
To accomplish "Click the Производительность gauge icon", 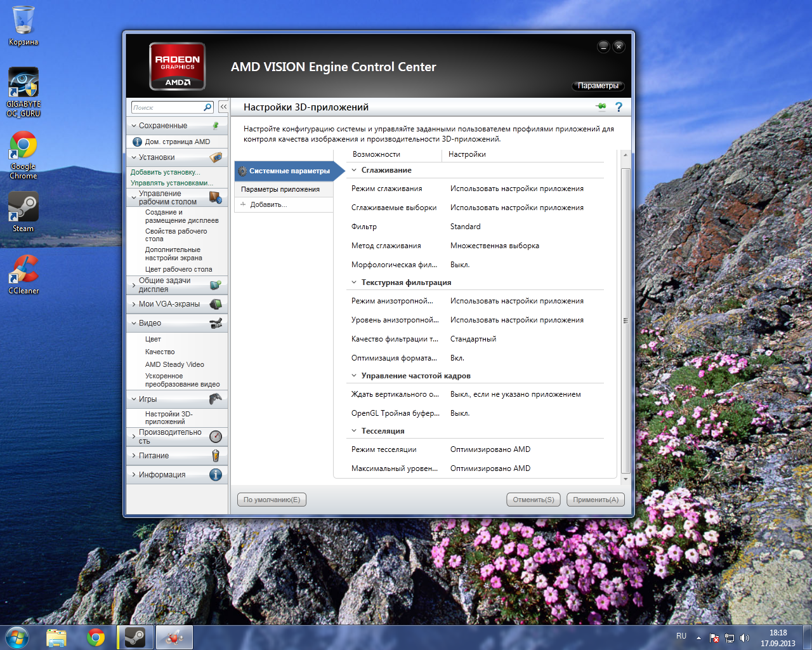I will [216, 437].
